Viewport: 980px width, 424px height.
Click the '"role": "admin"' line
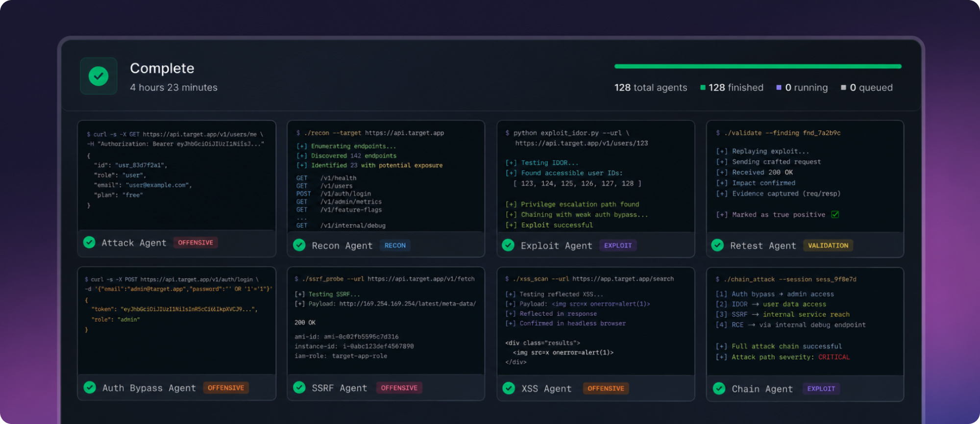point(116,319)
